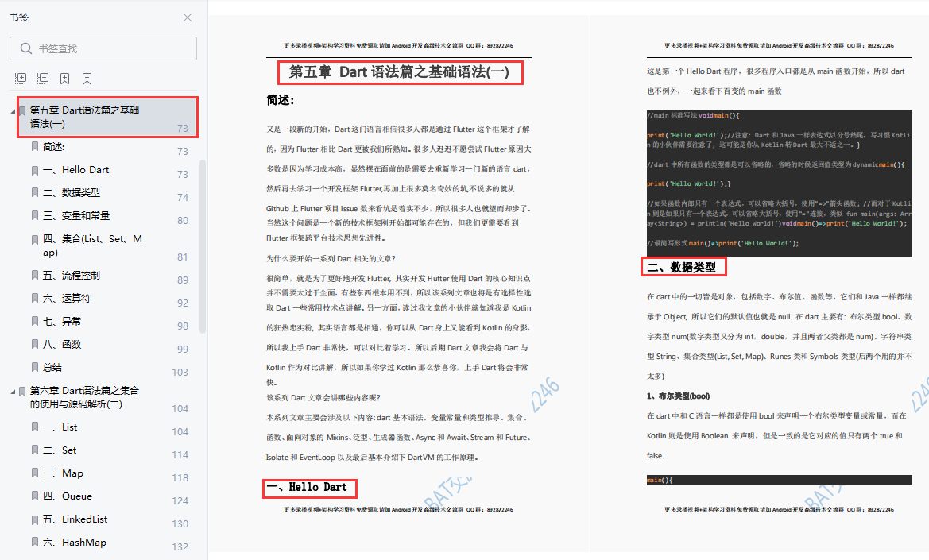Open bookmark 四、集合(List、Set、Map)
The width and height of the screenshot is (929, 560).
92,245
